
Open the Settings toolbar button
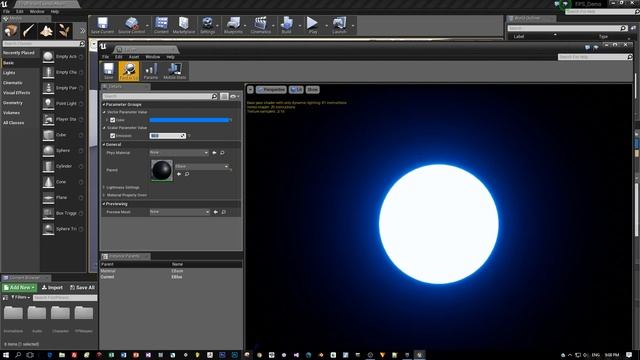[207, 25]
